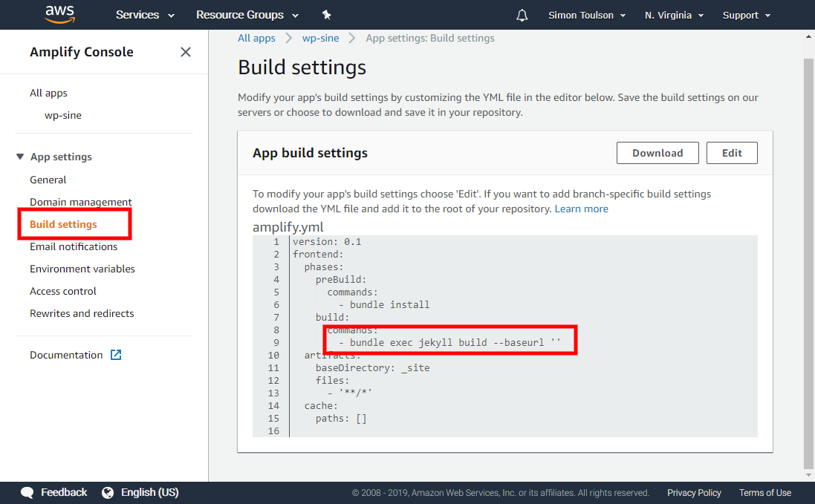
Task: Open the N. Virginia region dropdown
Action: point(674,15)
